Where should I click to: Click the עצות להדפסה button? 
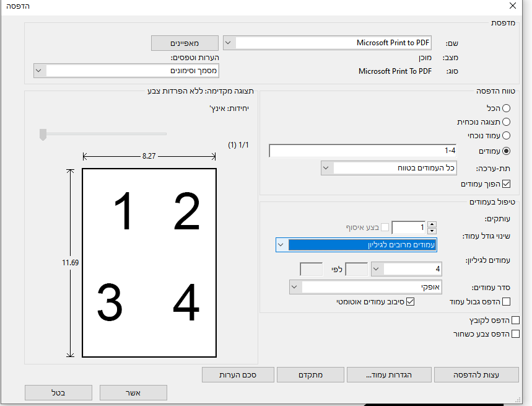click(476, 375)
